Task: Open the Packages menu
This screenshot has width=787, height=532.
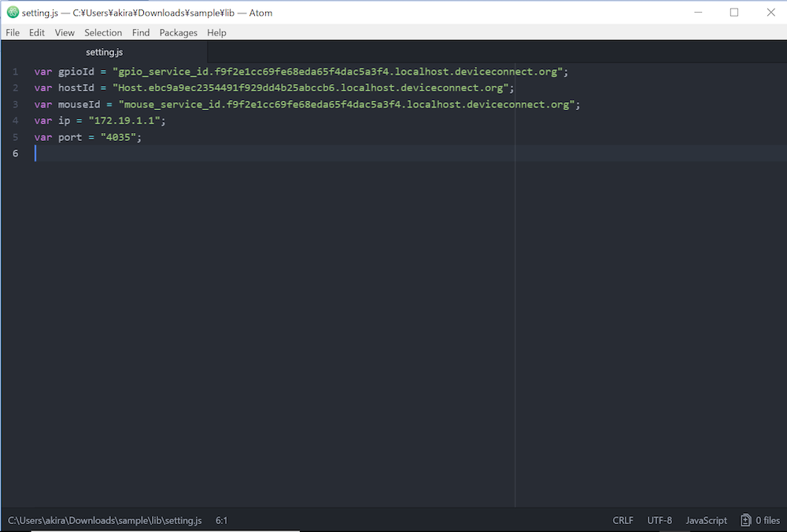Action: [179, 32]
